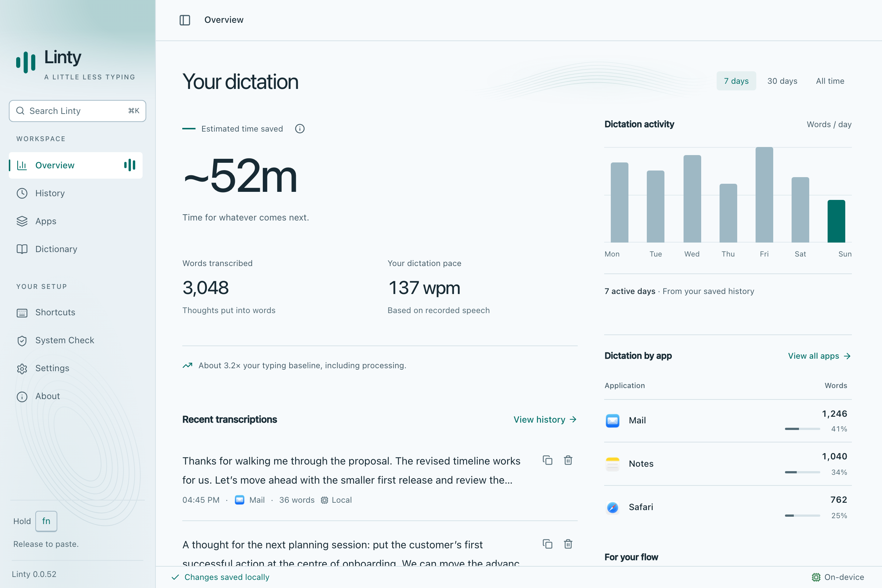Select the 7 days range

[x=736, y=81]
